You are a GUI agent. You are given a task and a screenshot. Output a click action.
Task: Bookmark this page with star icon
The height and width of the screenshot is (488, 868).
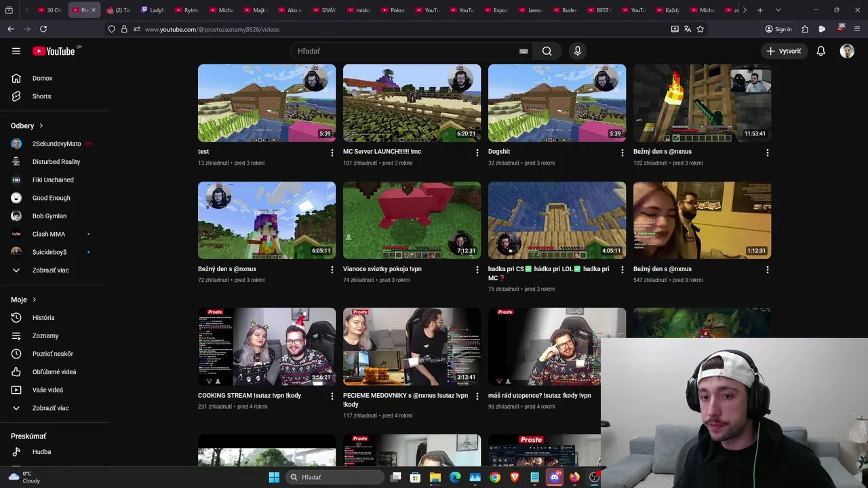701,29
